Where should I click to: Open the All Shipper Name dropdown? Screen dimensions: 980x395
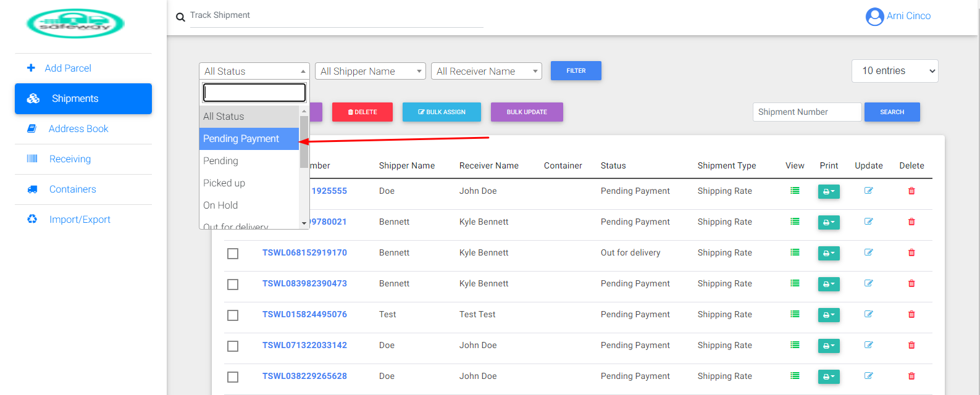pyautogui.click(x=371, y=72)
